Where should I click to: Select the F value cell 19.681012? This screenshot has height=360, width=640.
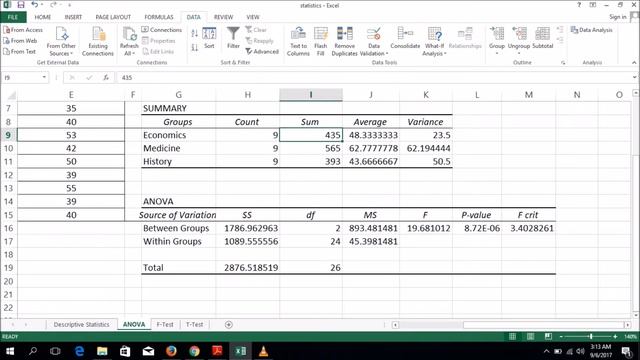click(x=426, y=228)
